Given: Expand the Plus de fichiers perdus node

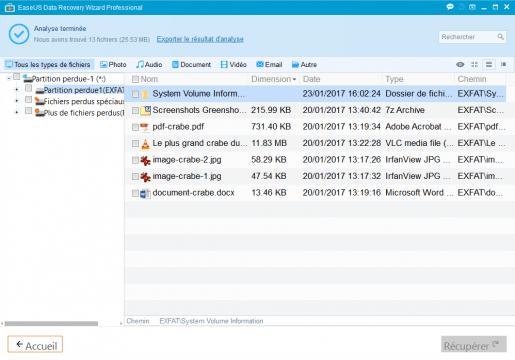Looking at the screenshot, I should pyautogui.click(x=17, y=113).
